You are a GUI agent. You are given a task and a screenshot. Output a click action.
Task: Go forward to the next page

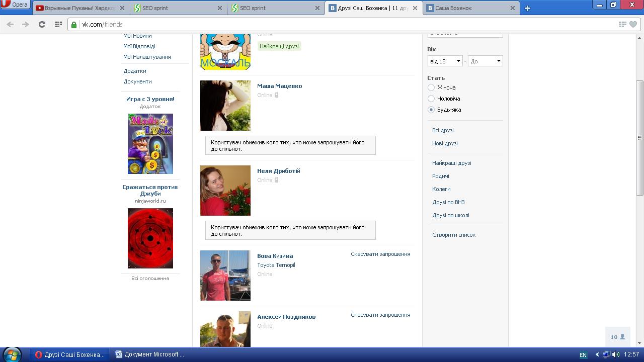[25, 24]
